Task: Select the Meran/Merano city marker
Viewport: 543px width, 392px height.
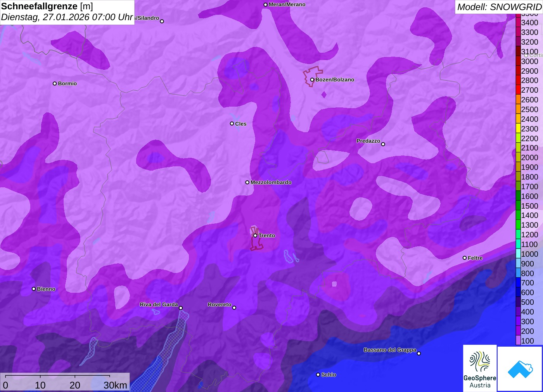Action: 265,5
